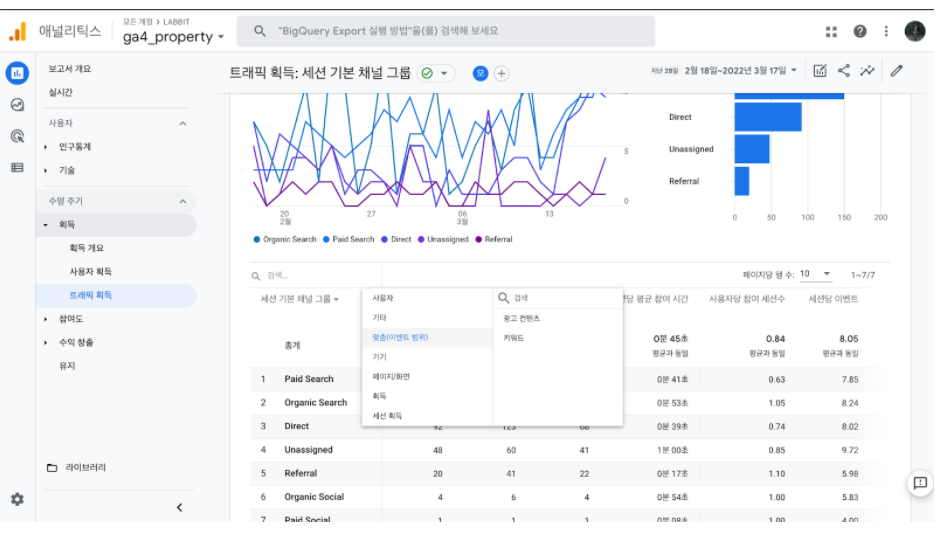Expand the 인구통계 tree item
Viewport: 944px width, 535px height.
(46, 147)
